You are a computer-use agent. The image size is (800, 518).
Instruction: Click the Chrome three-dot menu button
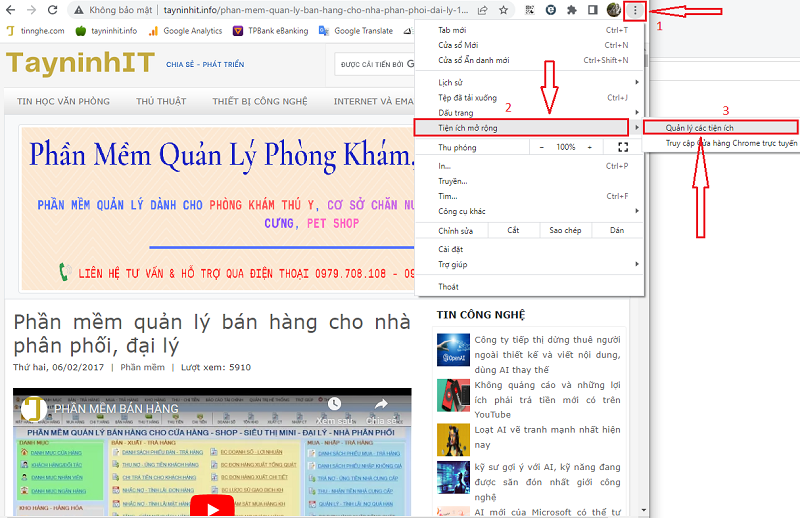pyautogui.click(x=635, y=10)
